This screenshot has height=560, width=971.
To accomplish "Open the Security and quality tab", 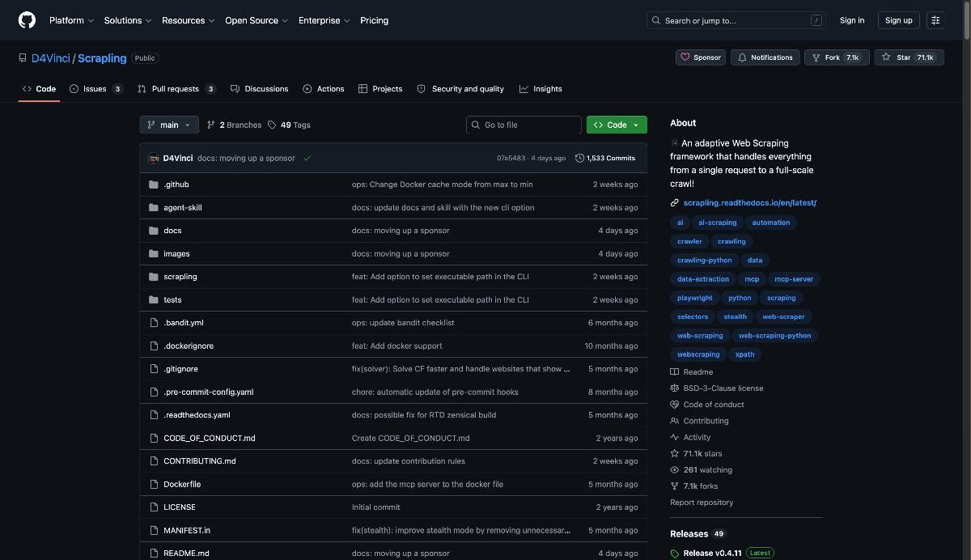I will coord(460,89).
